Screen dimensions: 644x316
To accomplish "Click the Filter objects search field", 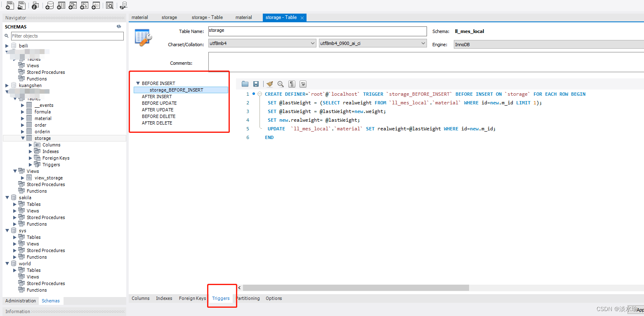I will coord(67,36).
